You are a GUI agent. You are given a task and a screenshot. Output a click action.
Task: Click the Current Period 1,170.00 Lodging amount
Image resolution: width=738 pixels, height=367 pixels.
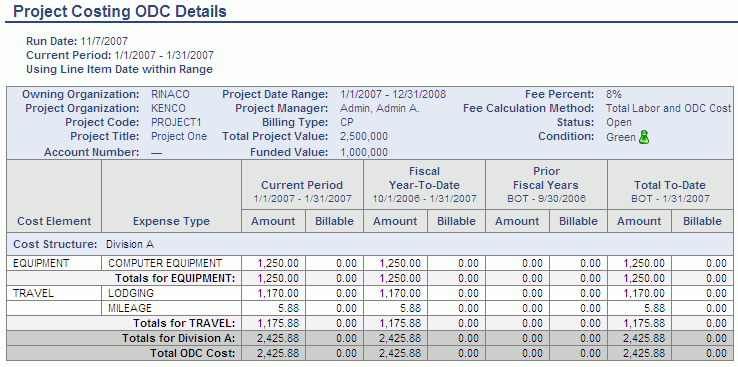click(x=278, y=293)
